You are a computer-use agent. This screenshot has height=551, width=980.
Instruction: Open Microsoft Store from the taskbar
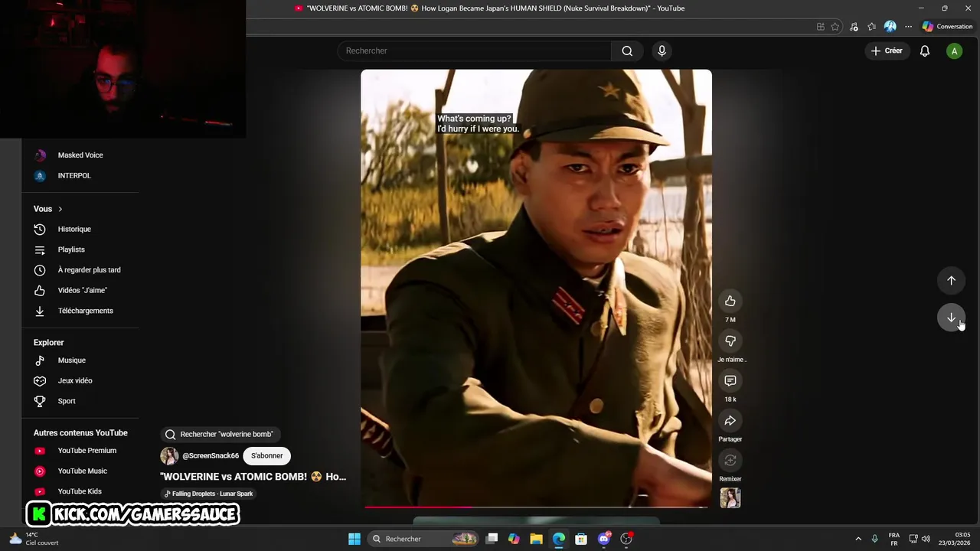[x=581, y=539]
